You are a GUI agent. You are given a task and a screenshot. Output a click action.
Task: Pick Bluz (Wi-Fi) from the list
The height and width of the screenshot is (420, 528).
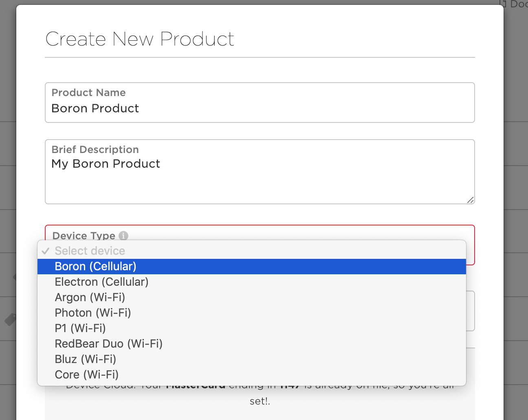pos(85,359)
